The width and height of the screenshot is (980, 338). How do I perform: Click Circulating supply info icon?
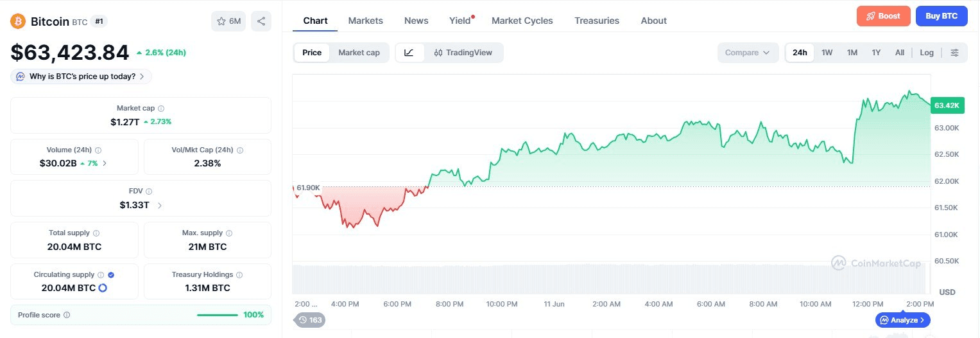[101, 274]
